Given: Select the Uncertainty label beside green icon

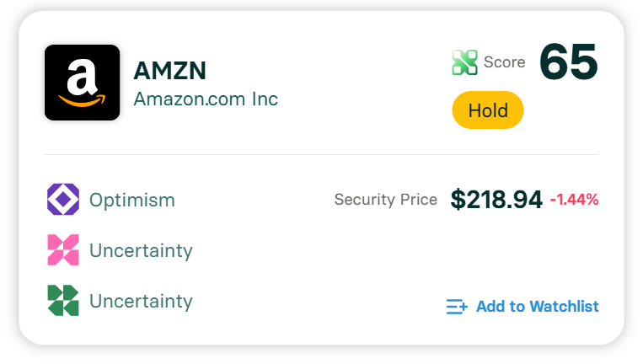Looking at the screenshot, I should pos(141,302).
